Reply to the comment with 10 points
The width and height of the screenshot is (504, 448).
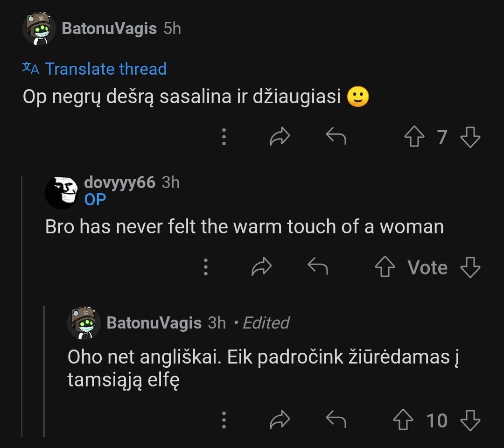tap(336, 420)
